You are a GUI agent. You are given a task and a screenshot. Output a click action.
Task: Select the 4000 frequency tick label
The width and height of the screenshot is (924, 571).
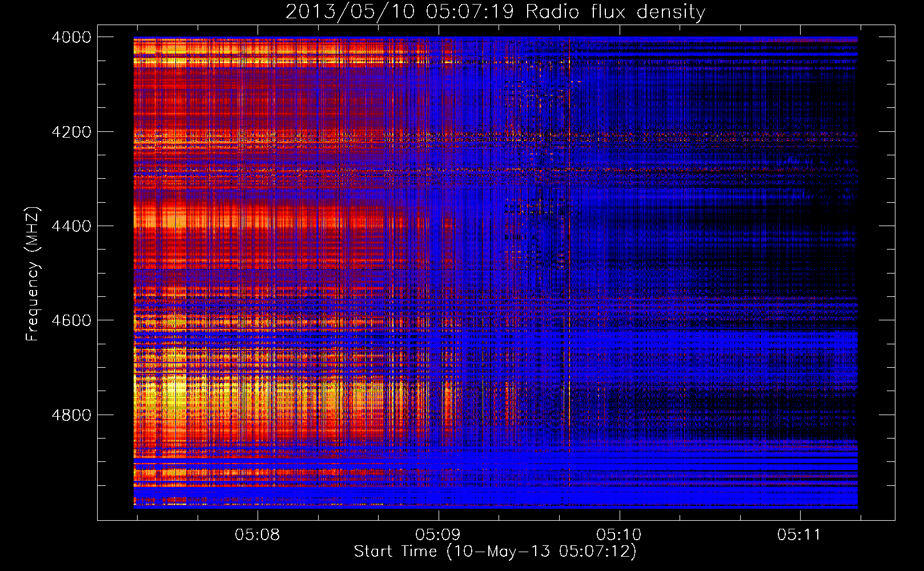point(71,37)
